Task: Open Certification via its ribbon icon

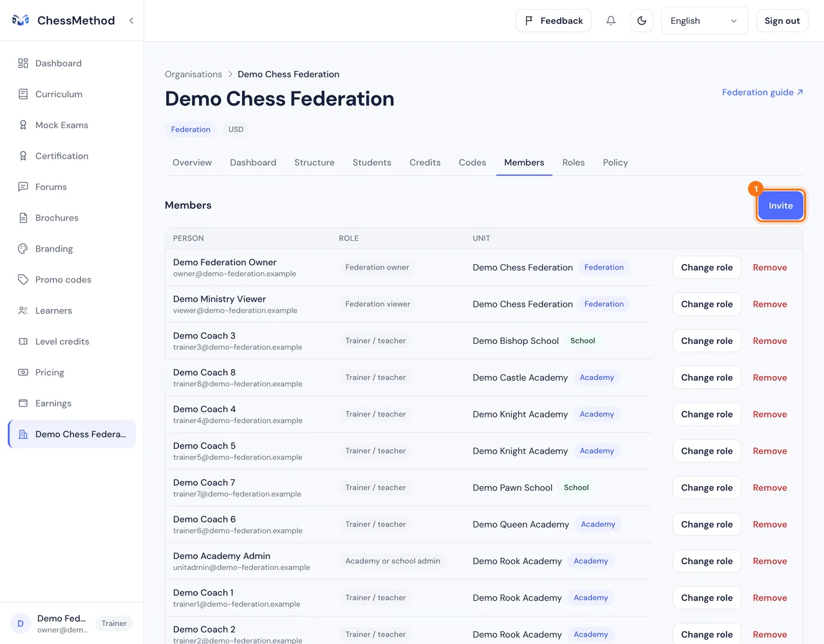Action: (x=23, y=156)
